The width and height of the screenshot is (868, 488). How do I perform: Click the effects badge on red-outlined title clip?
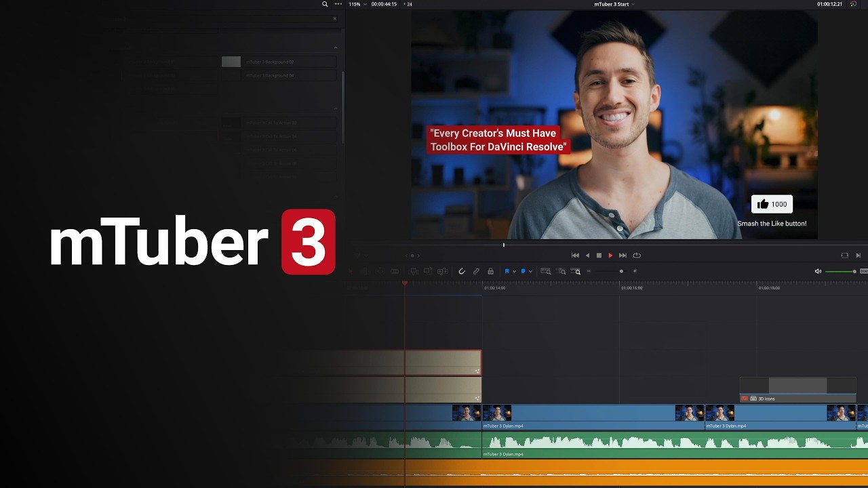[x=477, y=371]
